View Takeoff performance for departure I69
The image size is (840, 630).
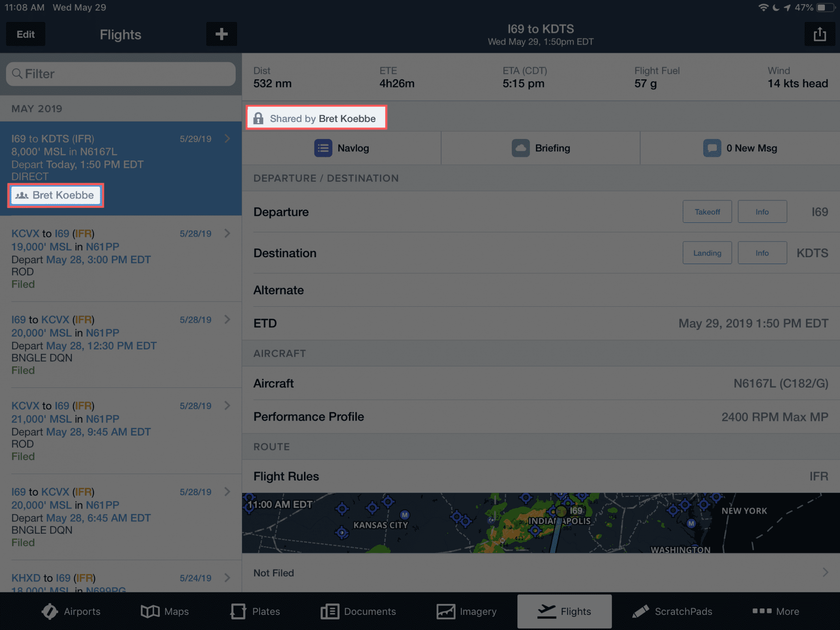pos(707,211)
